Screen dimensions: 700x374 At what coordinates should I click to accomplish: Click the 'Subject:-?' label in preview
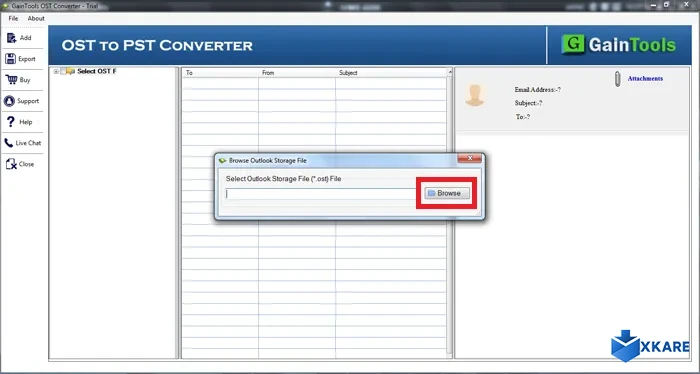coord(529,103)
